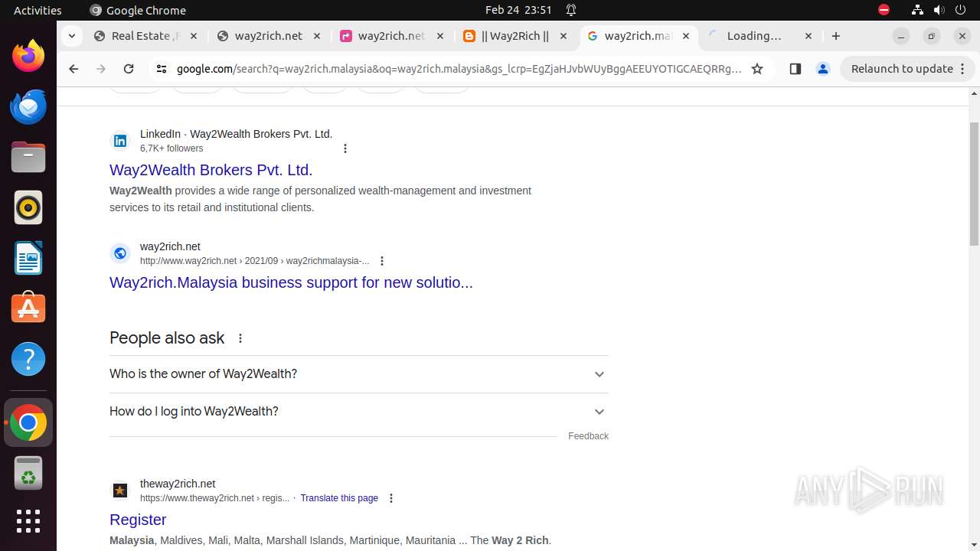Click Translate this page link

click(x=339, y=498)
